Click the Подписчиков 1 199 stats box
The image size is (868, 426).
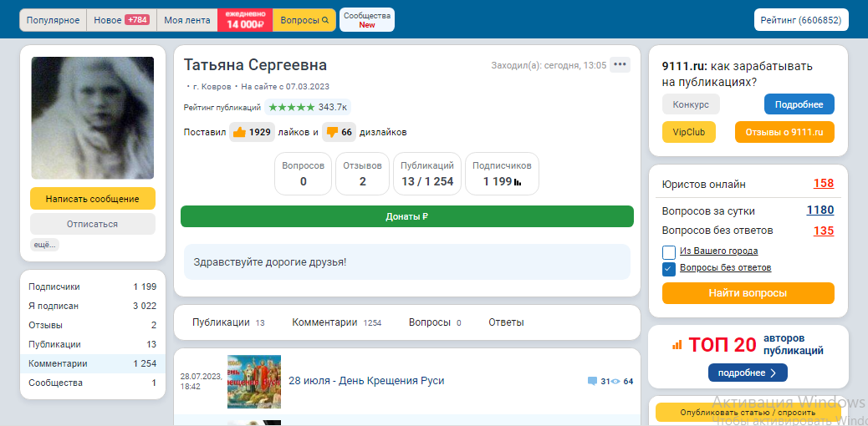502,174
